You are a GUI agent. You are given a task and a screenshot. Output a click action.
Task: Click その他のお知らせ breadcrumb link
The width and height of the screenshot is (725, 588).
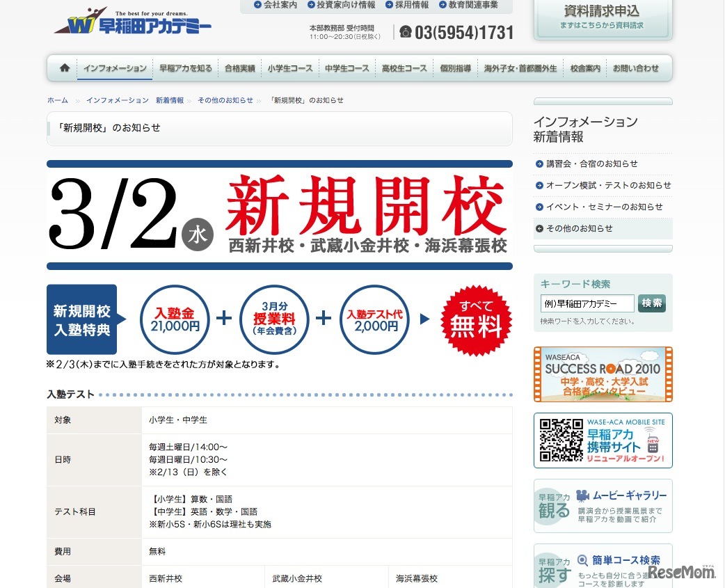tap(225, 100)
